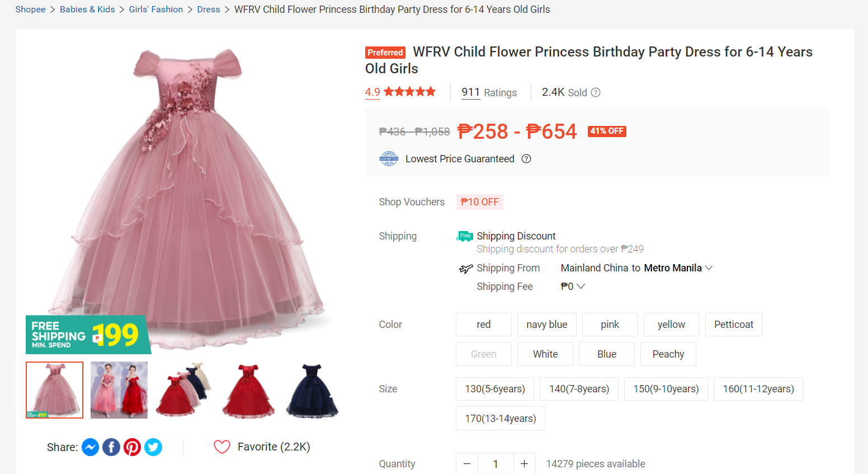
Task: Increase quantity with plus button
Action: tap(524, 464)
